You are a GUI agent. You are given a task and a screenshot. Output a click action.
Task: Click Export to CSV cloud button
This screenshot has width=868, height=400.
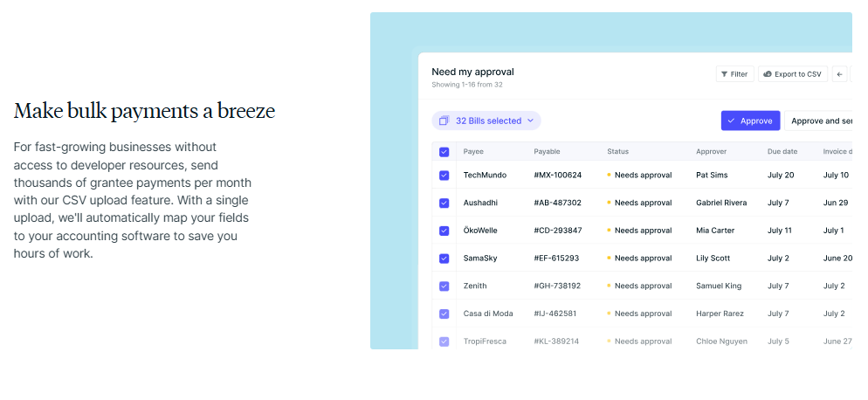[792, 74]
